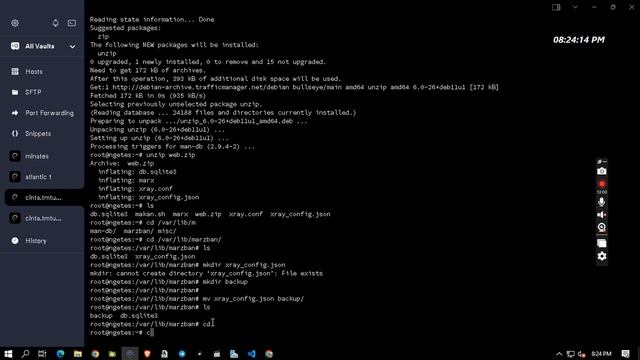Viewport: 640px width, 360px height.
Task: Click the 08:24:14 PM clock overlay
Action: (579, 40)
